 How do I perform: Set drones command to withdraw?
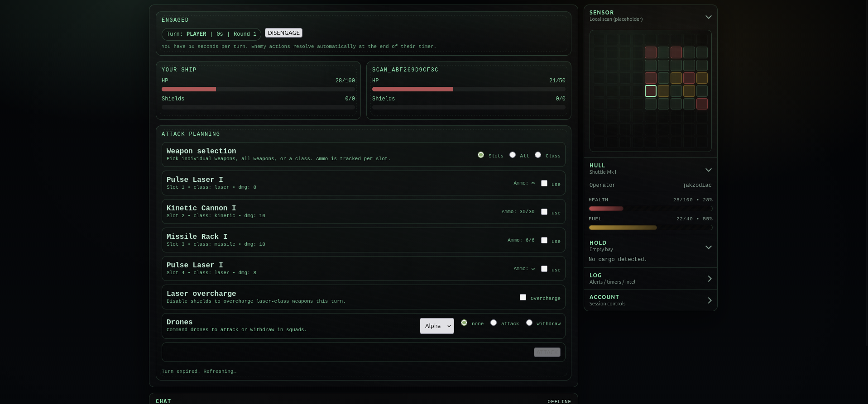point(529,323)
